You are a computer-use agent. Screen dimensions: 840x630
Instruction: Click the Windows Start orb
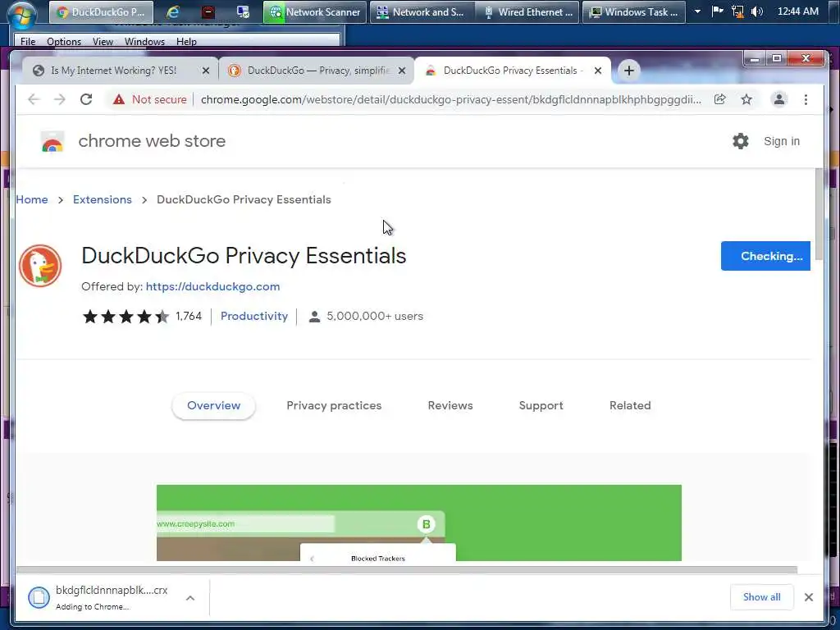pyautogui.click(x=22, y=13)
